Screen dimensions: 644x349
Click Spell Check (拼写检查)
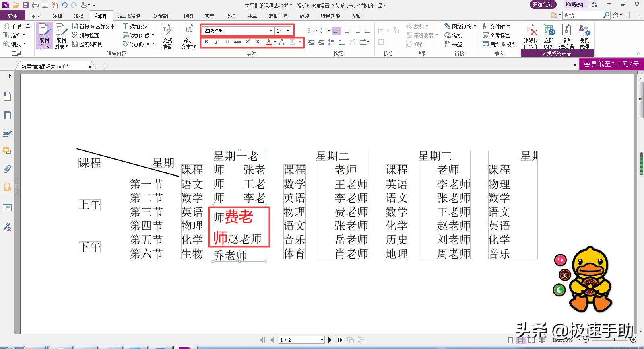85,35
